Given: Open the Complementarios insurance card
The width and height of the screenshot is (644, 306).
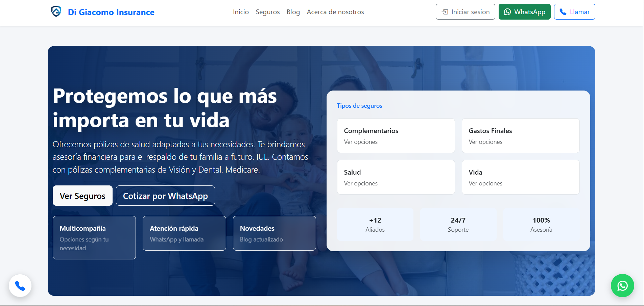Looking at the screenshot, I should [396, 135].
